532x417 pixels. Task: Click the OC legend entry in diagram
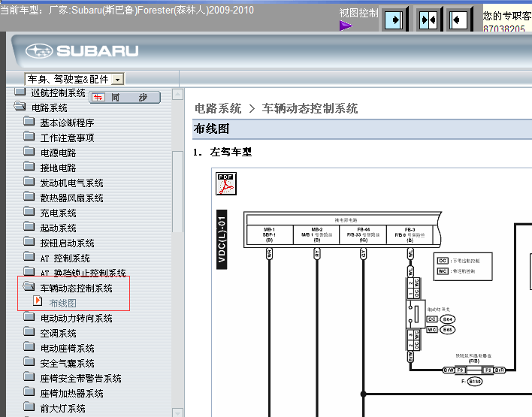(x=458, y=261)
